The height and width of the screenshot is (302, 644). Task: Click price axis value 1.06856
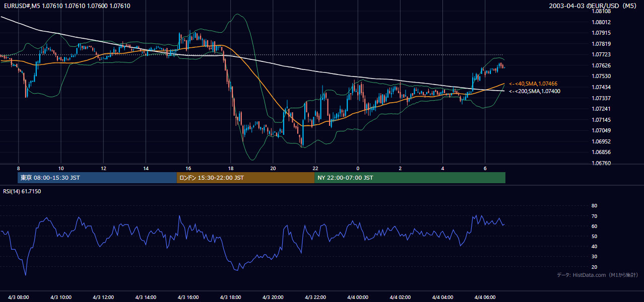[x=601, y=152]
